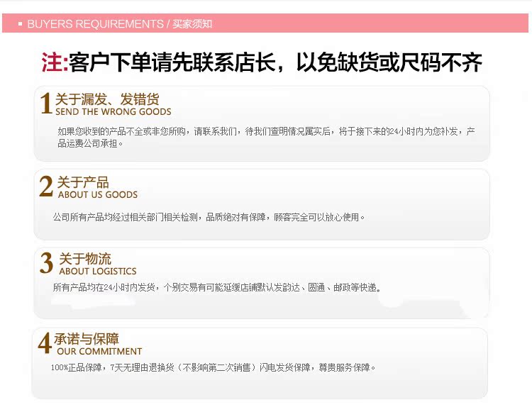The width and height of the screenshot is (532, 412).
Task: Click the heading '关于物流'
Action: click(x=85, y=259)
